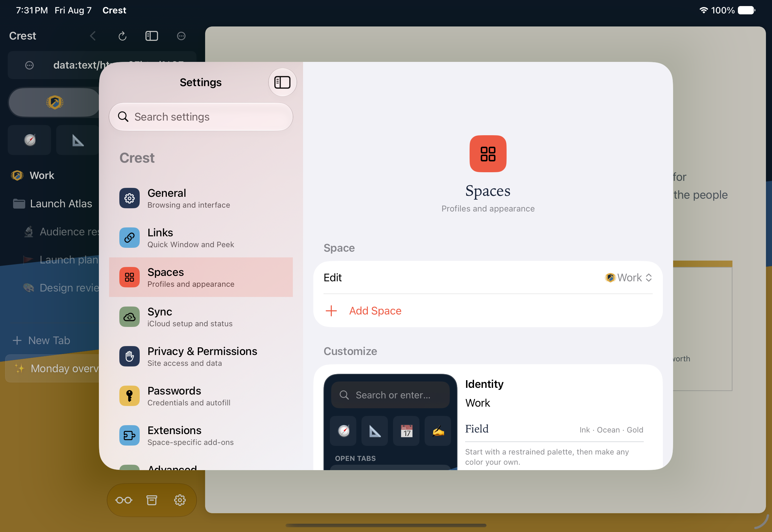Screen dimensions: 772x532
Task: Click the Passwords key icon
Action: [129, 396]
